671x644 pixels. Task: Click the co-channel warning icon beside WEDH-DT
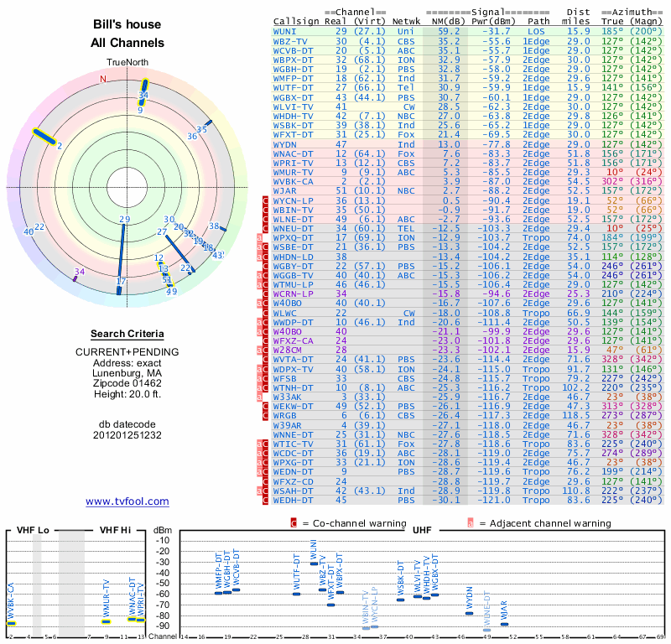267,501
